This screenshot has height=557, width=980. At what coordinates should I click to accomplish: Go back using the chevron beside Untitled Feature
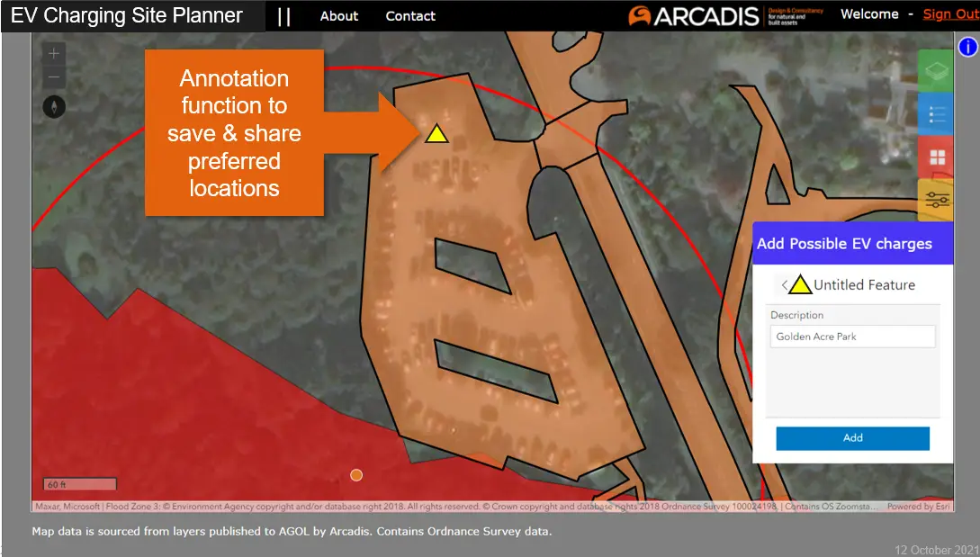(x=784, y=285)
